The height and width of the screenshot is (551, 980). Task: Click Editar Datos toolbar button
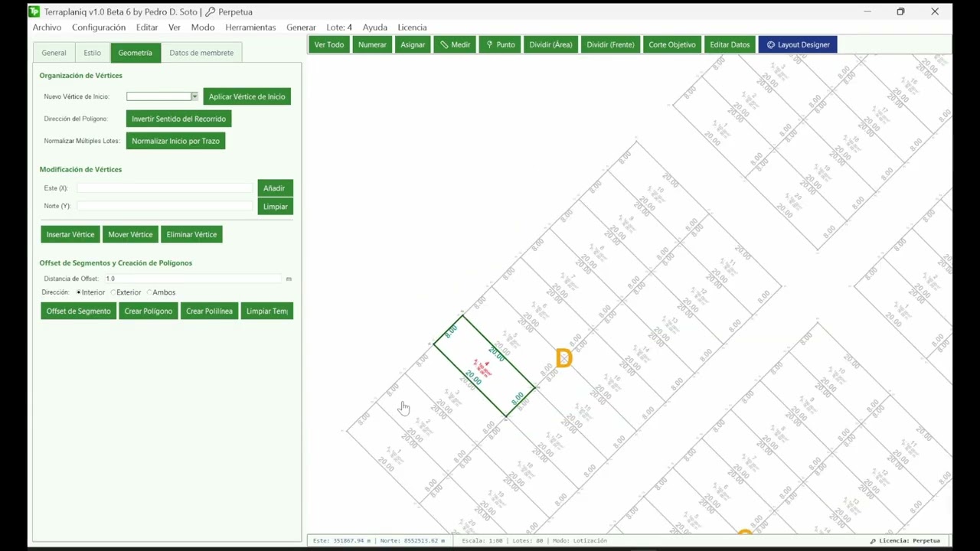[730, 44]
